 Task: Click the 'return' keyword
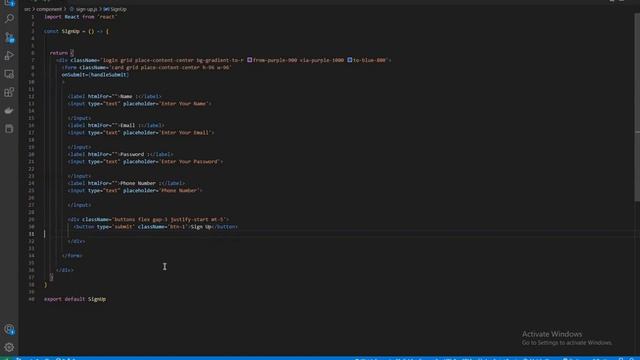pos(59,53)
